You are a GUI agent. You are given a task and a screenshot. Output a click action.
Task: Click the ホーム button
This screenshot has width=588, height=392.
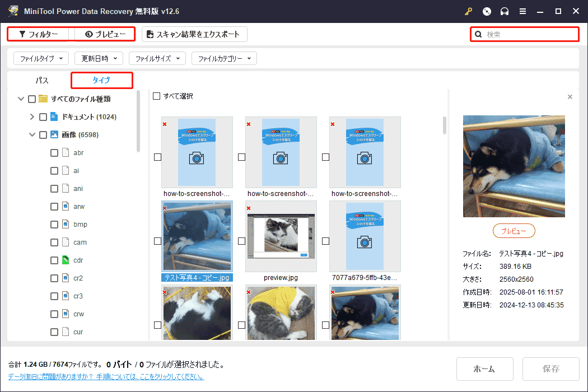(484, 369)
